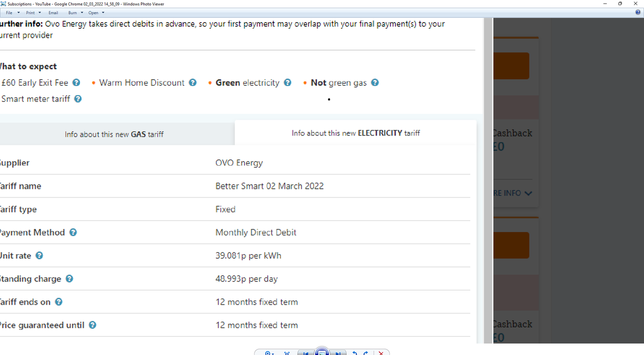Click help icon beside Price guaranteed until

click(93, 325)
